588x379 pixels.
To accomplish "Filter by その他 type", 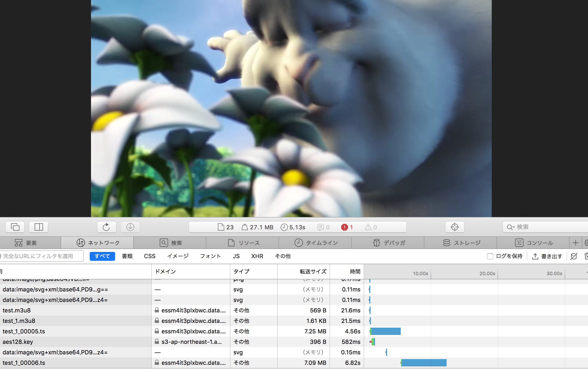I will (x=283, y=256).
